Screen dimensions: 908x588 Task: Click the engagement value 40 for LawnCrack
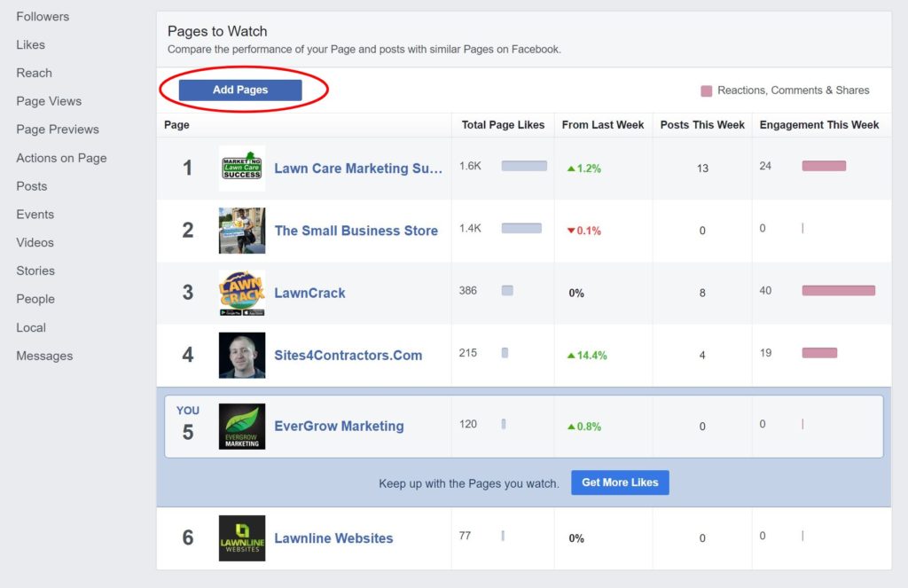click(x=765, y=291)
